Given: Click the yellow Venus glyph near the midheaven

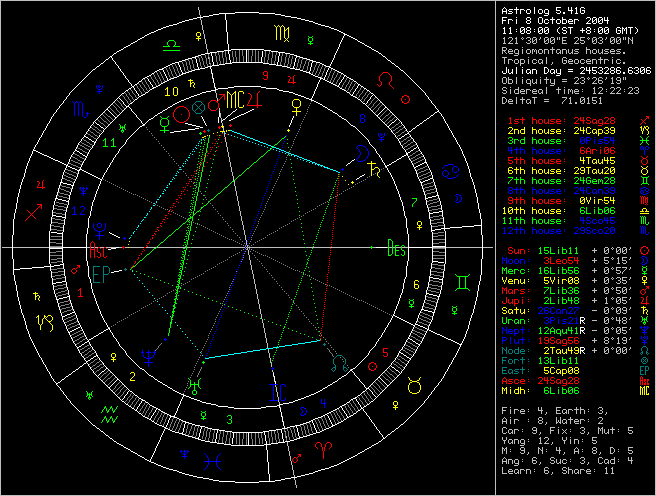Looking at the screenshot, I should point(295,103).
